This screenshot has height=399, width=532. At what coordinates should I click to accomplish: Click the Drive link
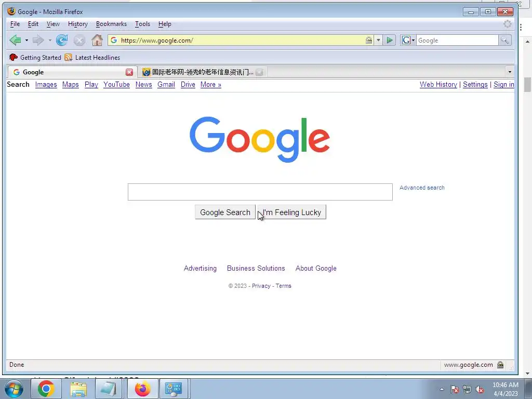(188, 85)
